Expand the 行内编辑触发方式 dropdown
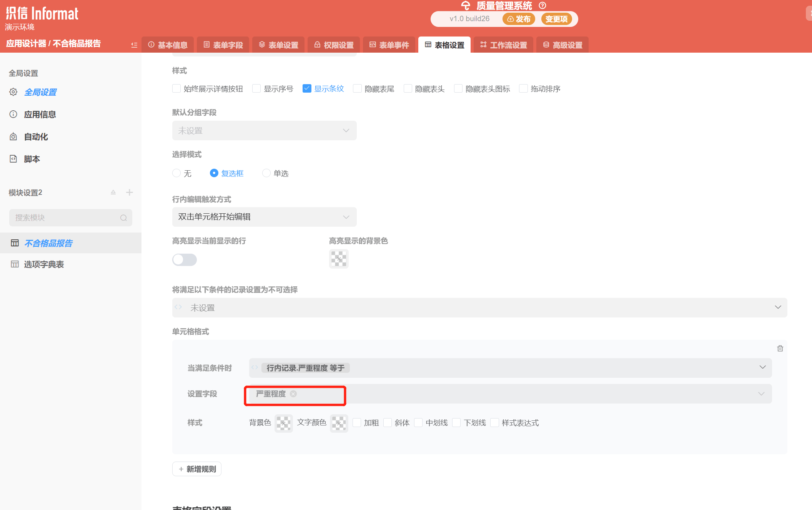This screenshot has width=812, height=510. (x=264, y=217)
